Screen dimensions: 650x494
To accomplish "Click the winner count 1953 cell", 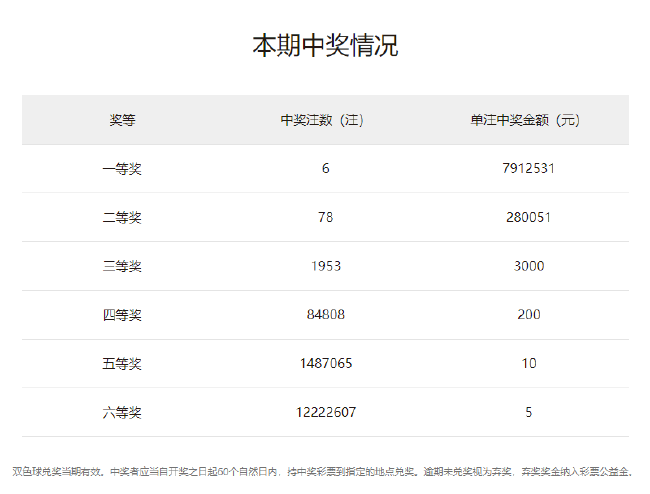I will click(x=325, y=266).
